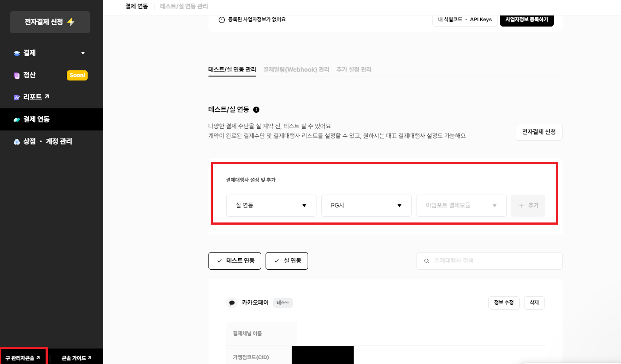
Task: Click the 결제 연동 sidebar icon
Action: point(17,120)
